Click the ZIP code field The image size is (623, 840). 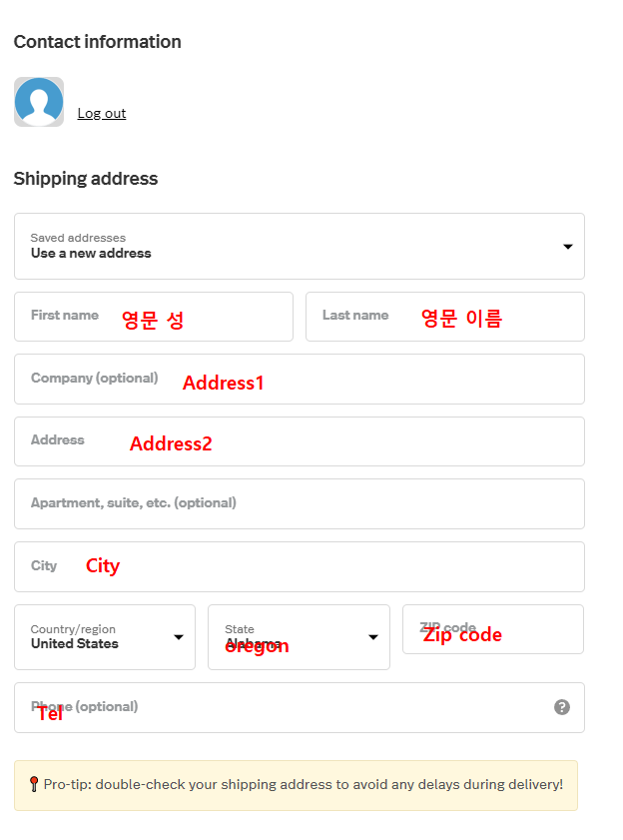tap(493, 629)
